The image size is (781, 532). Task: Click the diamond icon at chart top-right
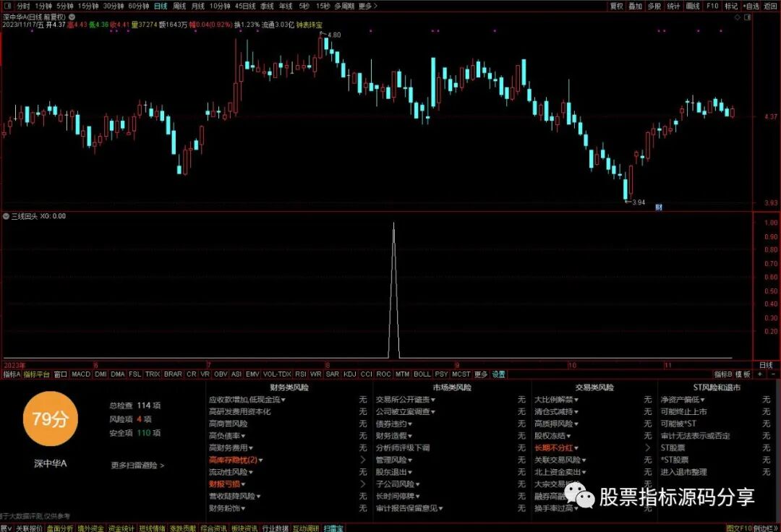[x=738, y=17]
